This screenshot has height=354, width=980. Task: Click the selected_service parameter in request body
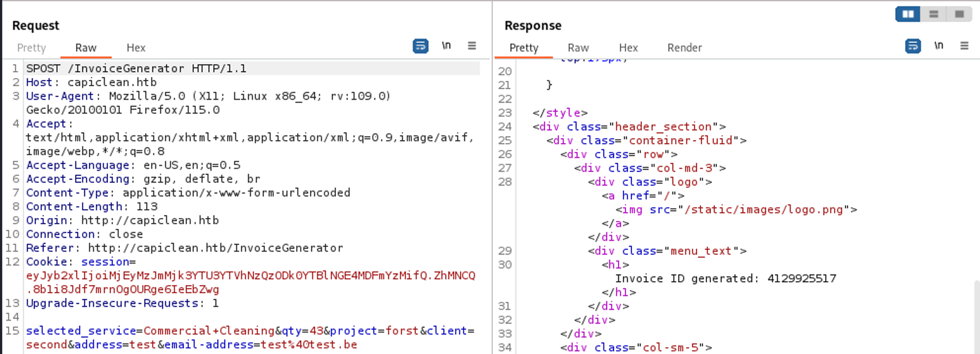pos(81,331)
